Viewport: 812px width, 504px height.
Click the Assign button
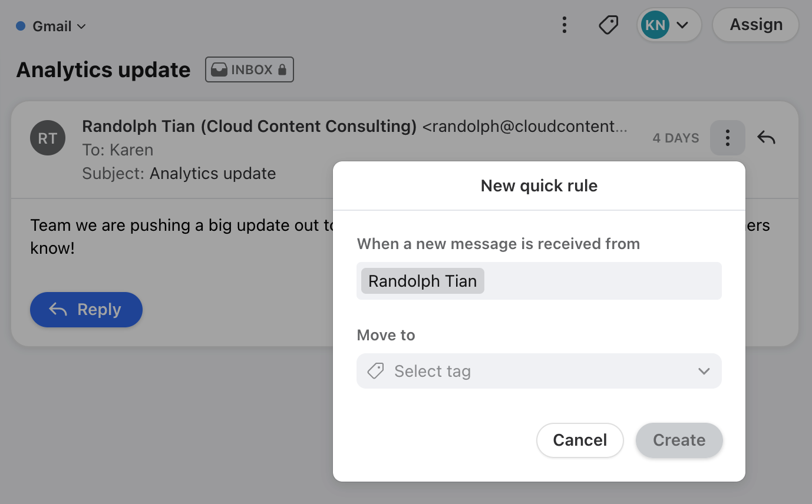(x=756, y=25)
